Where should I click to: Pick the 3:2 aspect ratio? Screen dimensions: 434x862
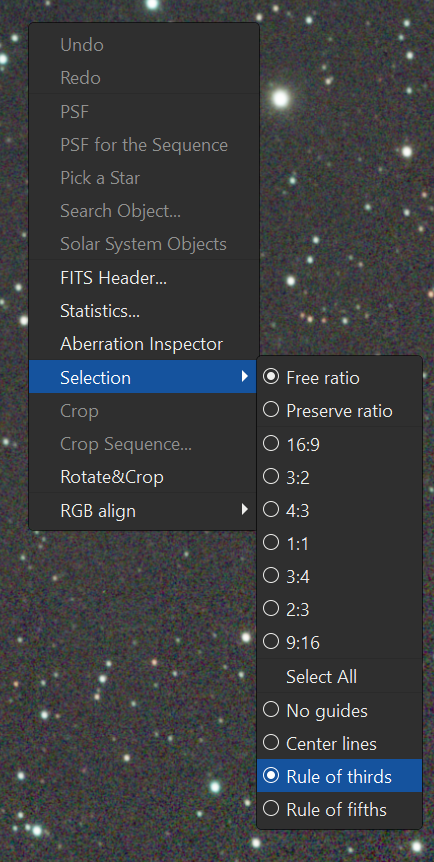(339, 477)
